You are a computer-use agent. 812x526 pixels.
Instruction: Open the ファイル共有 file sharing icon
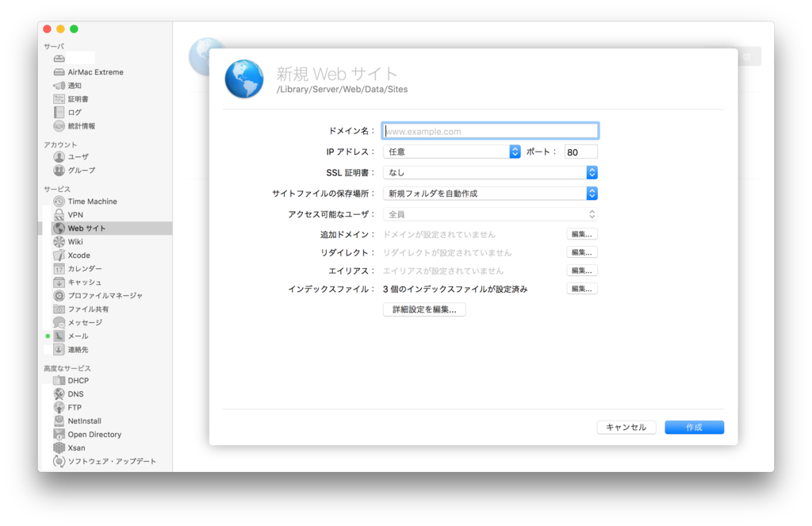[x=59, y=309]
